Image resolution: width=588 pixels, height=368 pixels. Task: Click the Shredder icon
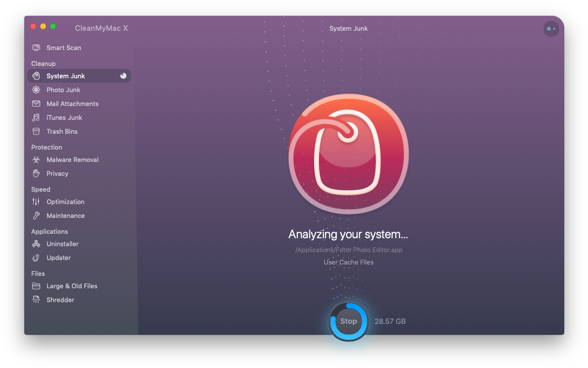36,300
